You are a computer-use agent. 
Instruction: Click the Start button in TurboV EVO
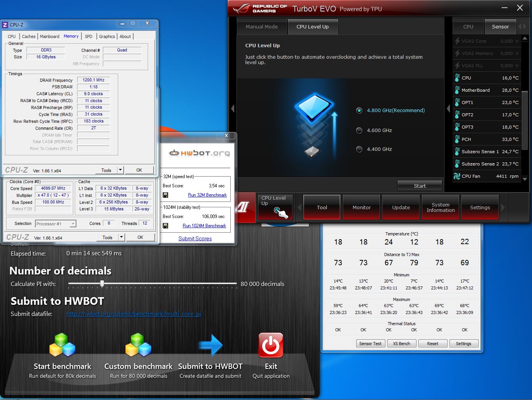(x=420, y=186)
